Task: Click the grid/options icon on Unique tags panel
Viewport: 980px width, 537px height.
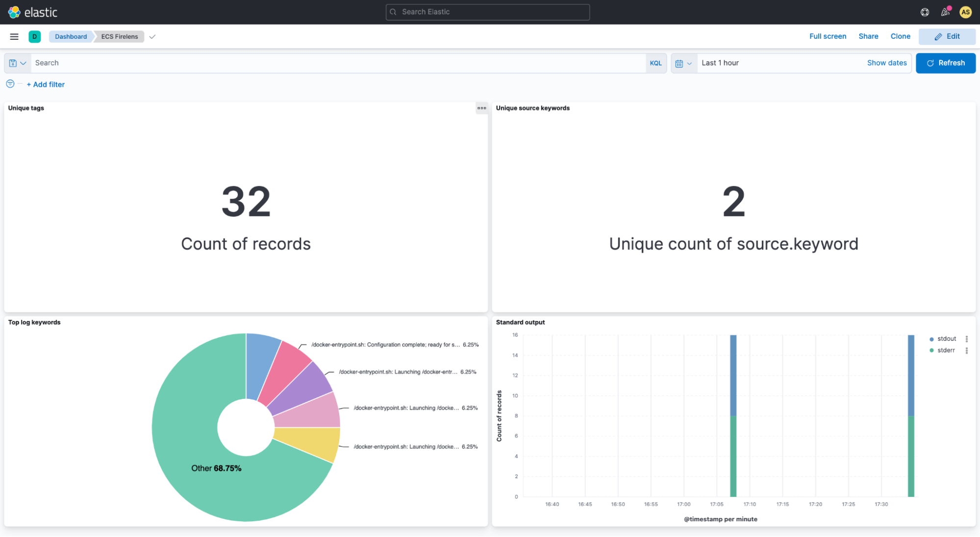Action: (481, 108)
